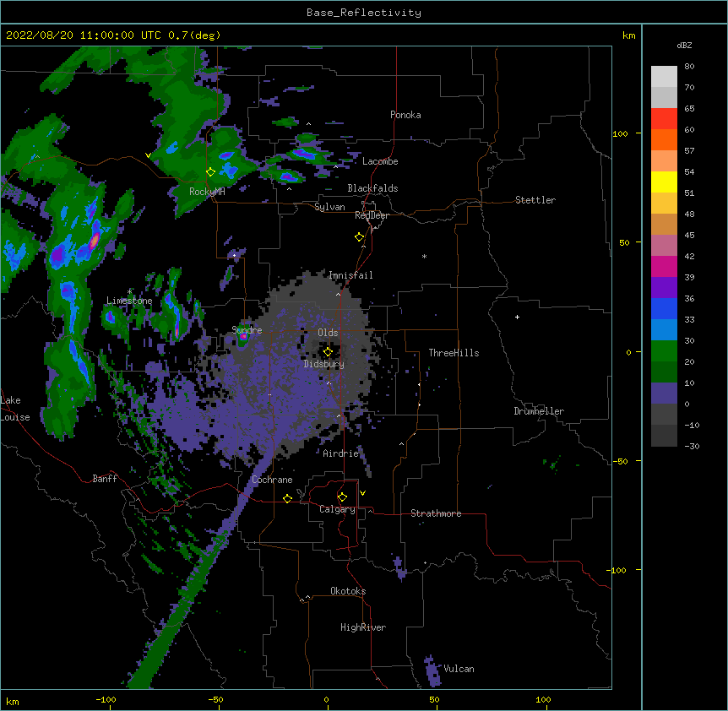Click the 80 value at the legend top
728x711 pixels.
coord(689,67)
